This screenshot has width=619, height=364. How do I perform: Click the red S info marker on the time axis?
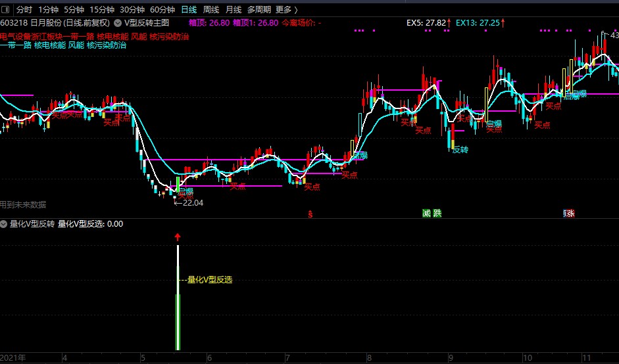(x=310, y=214)
